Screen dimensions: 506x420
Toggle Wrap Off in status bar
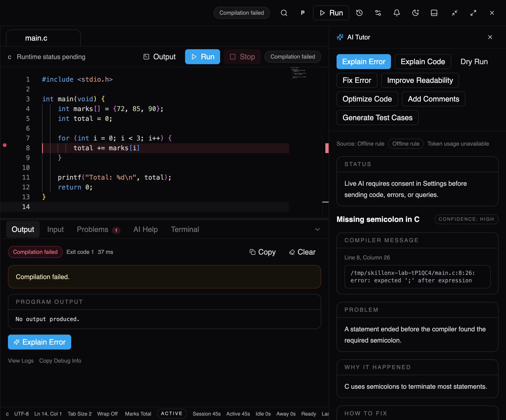(x=107, y=414)
